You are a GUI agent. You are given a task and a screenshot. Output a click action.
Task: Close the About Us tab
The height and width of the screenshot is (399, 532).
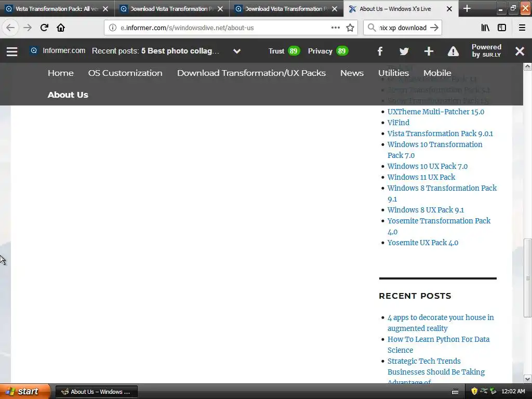pyautogui.click(x=449, y=9)
